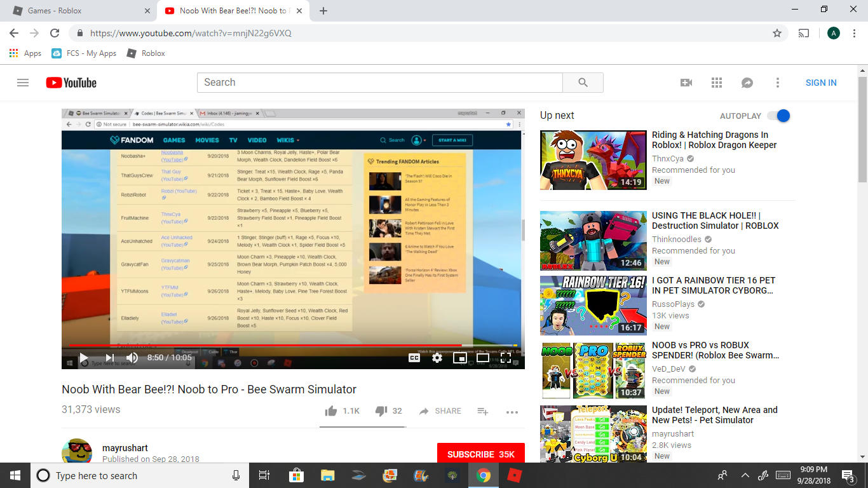Open the Apps bookmark shortcut
The image size is (868, 488).
pos(25,53)
